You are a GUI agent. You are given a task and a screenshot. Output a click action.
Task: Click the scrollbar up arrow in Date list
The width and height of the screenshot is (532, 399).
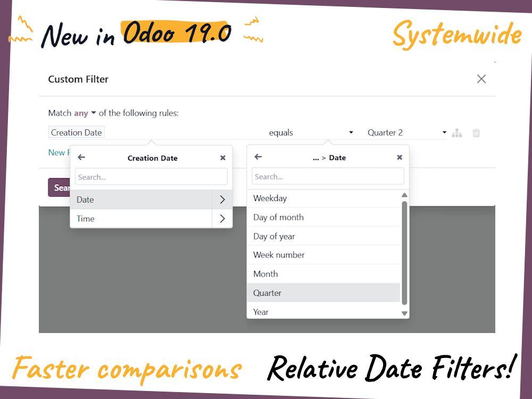point(404,195)
